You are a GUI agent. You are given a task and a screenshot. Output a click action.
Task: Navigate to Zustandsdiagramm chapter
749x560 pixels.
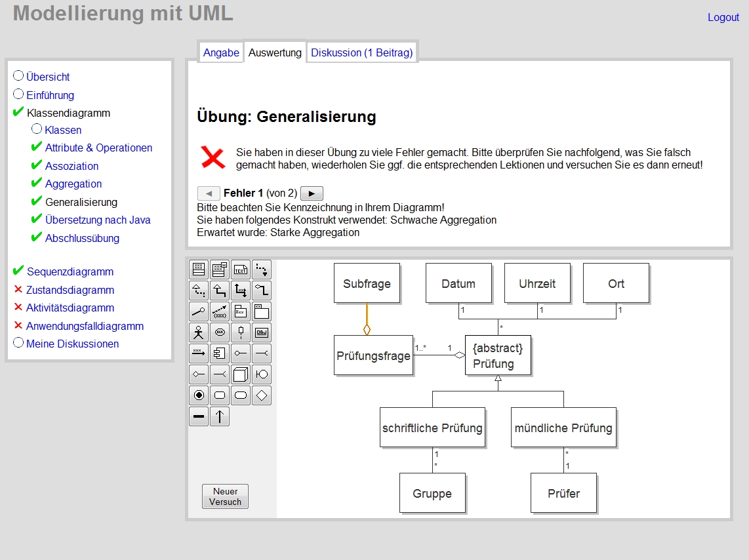70,290
